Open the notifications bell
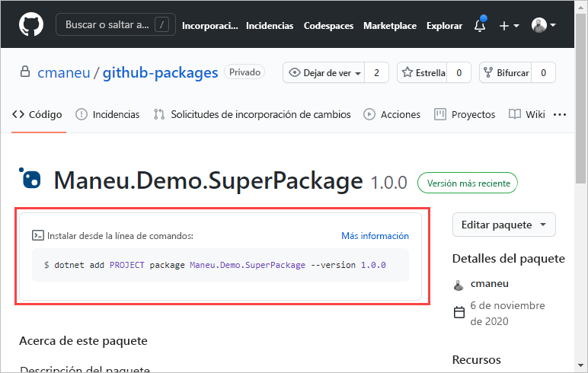The image size is (588, 373). pos(480,25)
